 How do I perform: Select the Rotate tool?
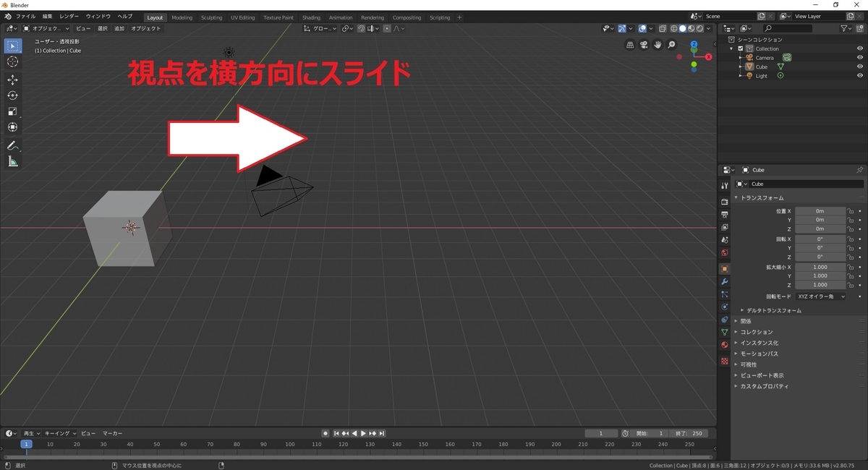(x=13, y=95)
